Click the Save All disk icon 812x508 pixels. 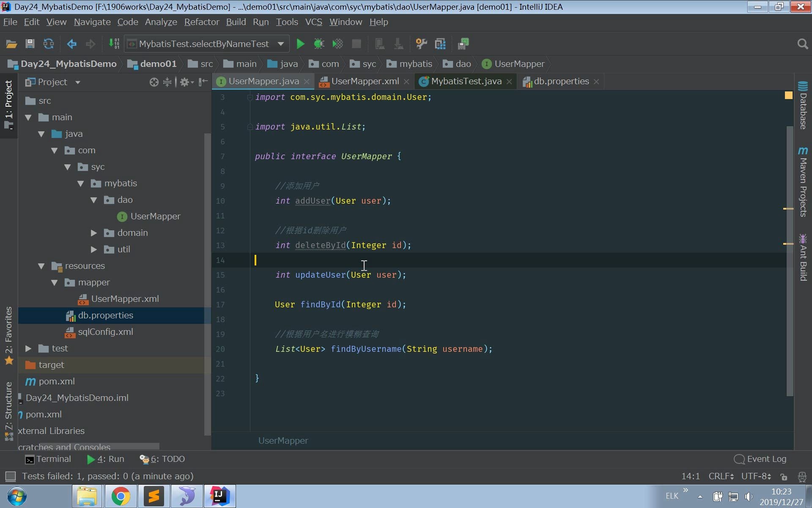[30, 44]
